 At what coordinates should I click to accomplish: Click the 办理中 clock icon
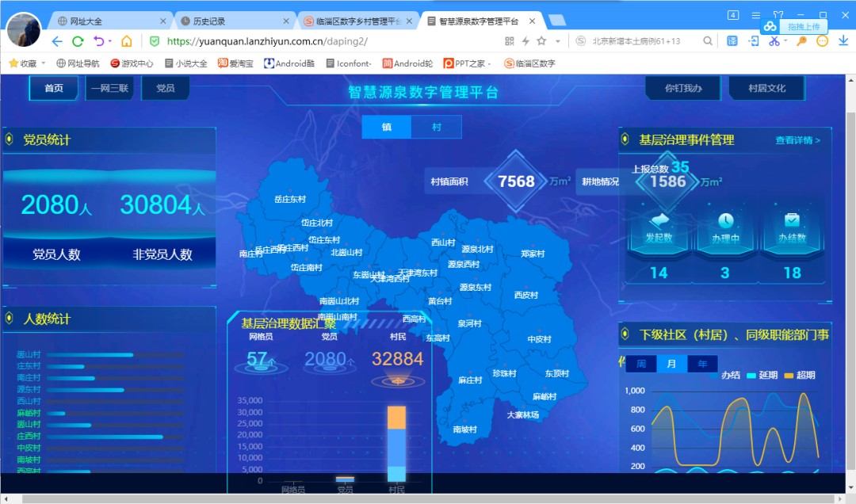(725, 220)
